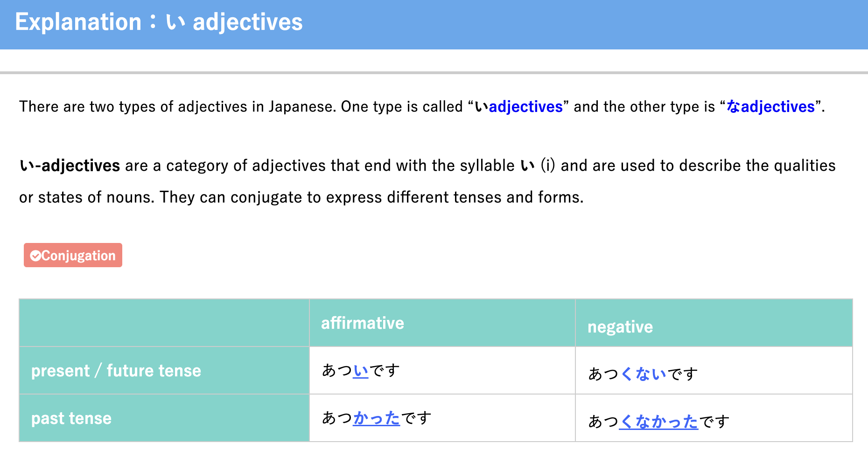Select the affirmative column header
The image size is (868, 457).
click(442, 323)
